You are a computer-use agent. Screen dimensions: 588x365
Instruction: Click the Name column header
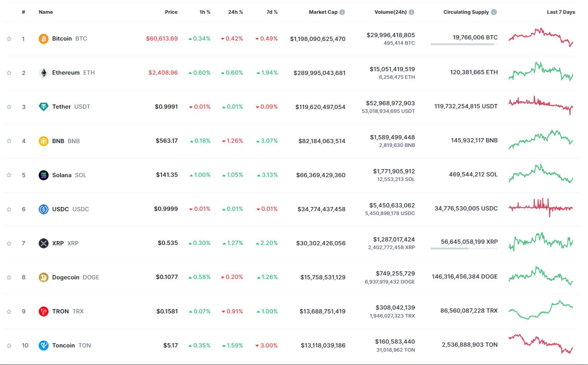click(x=46, y=12)
